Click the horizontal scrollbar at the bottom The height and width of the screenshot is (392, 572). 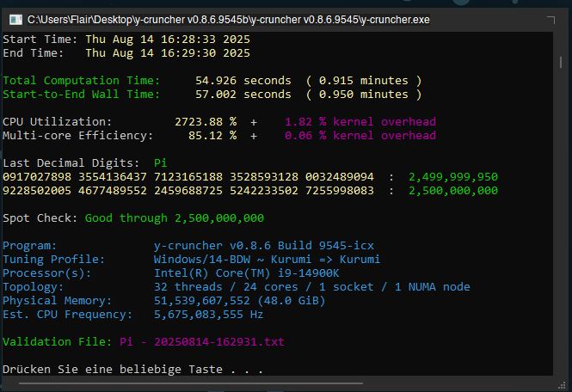[191, 383]
